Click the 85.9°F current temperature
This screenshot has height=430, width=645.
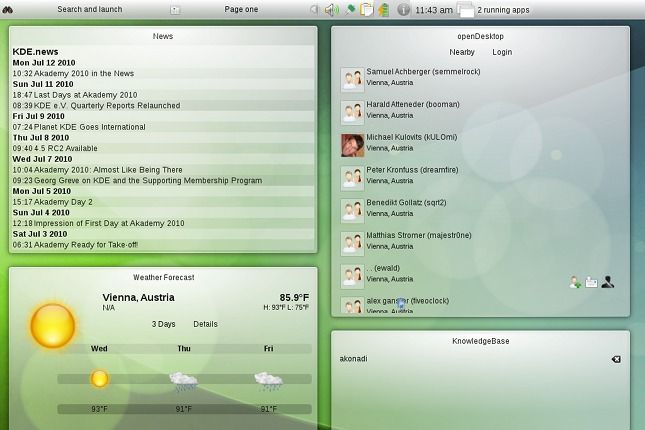tap(294, 297)
